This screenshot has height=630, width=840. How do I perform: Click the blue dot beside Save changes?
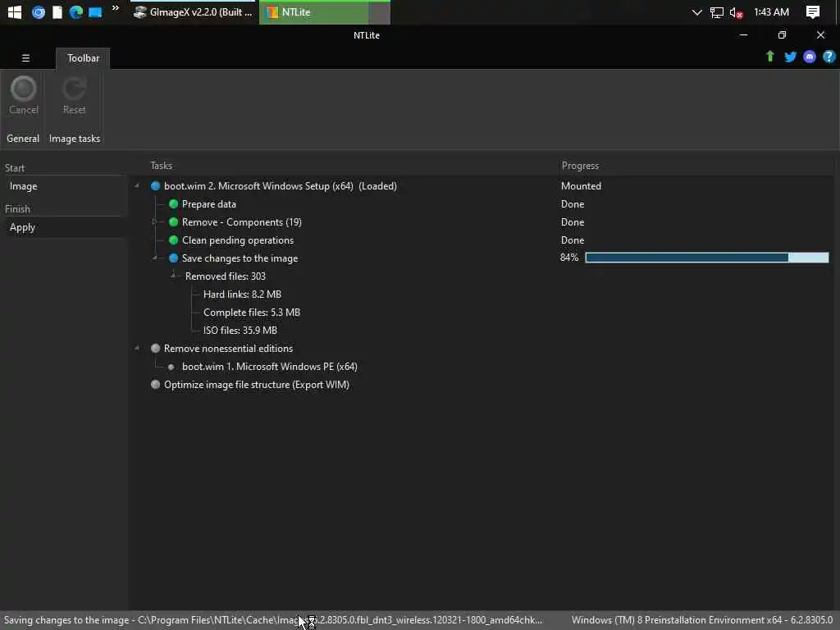point(173,258)
